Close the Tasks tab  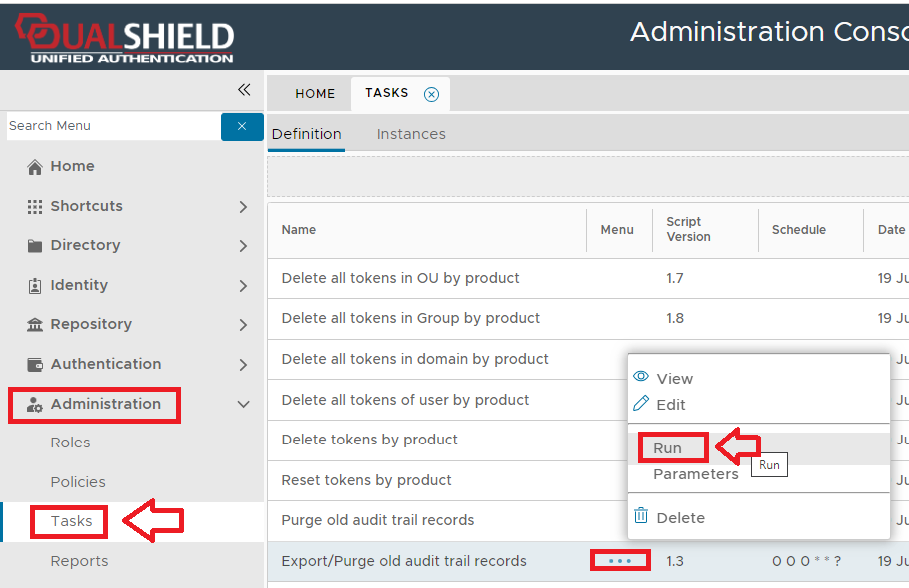[x=431, y=94]
